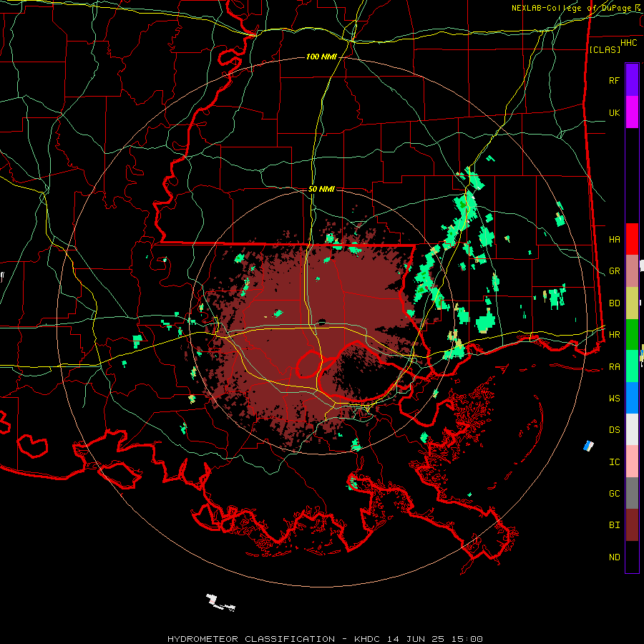Click the IC legend label
The width and height of the screenshot is (644, 644).
tap(614, 462)
